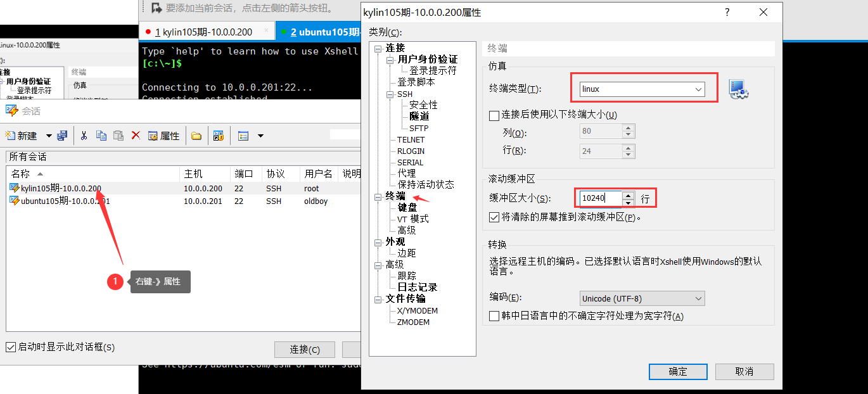Select SFTP in category tree
The width and height of the screenshot is (868, 394).
coord(419,128)
